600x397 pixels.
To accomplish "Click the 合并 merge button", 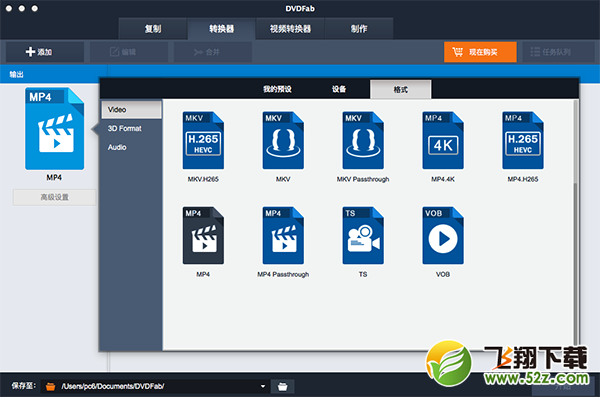I will pos(213,52).
